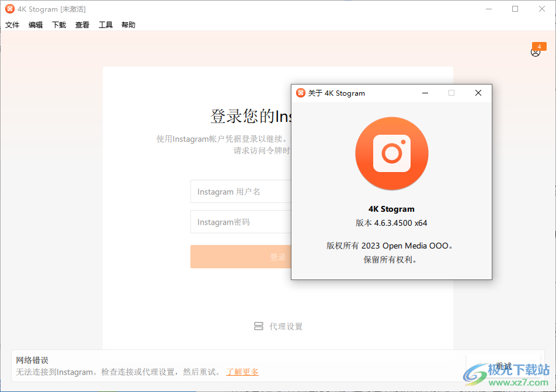Open the 文件 menu
This screenshot has width=556, height=392.
tap(12, 24)
